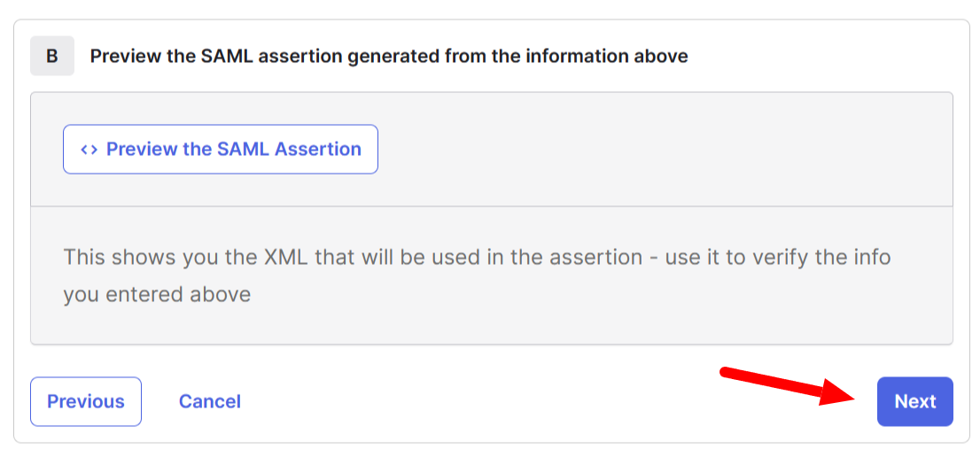Cancel the SAML configuration
This screenshot has width=980, height=457.
(x=210, y=401)
